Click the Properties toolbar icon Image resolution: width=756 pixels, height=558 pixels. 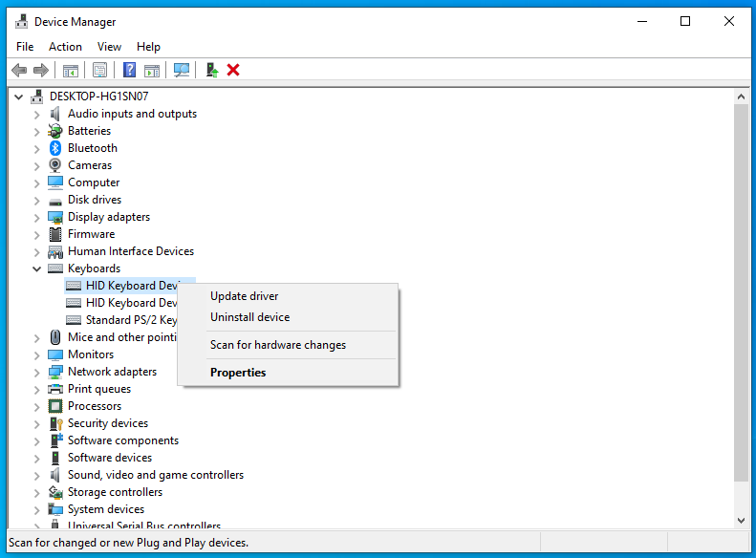pyautogui.click(x=99, y=71)
